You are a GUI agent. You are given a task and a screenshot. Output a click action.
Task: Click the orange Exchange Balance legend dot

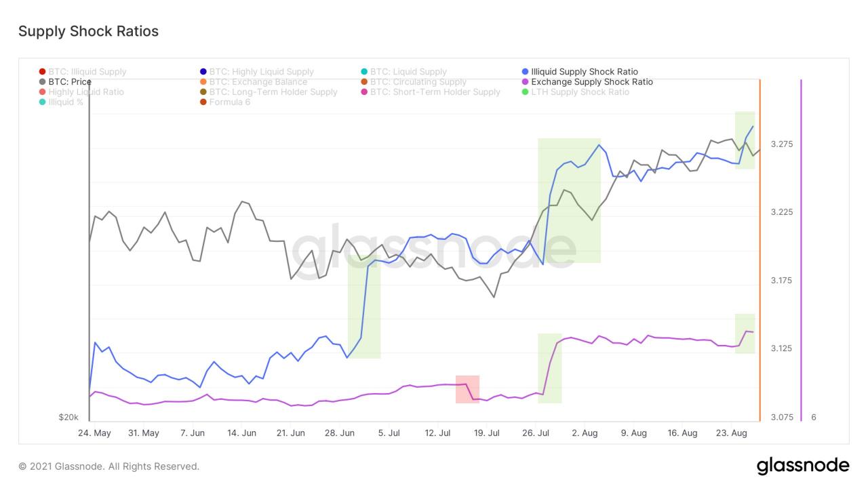tap(203, 82)
